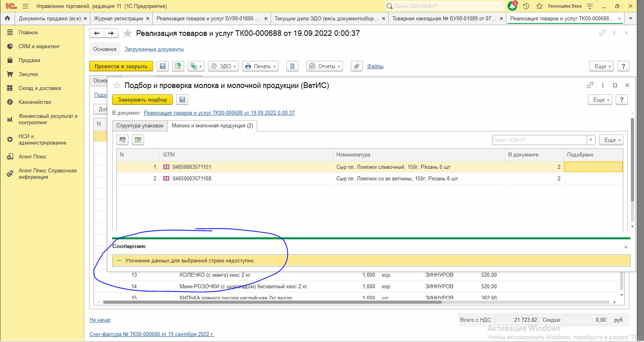
Task: Add the document to favorites with the gray star
Action: (127, 33)
